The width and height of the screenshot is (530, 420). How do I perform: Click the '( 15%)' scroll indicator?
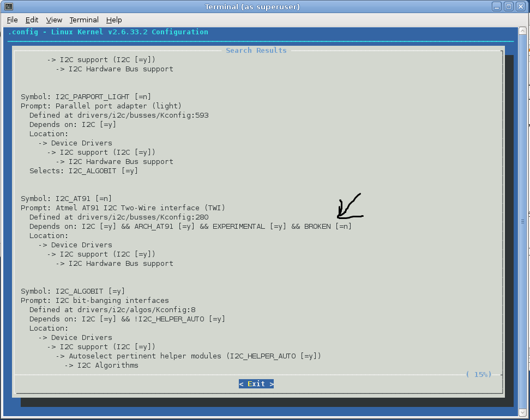[479, 374]
